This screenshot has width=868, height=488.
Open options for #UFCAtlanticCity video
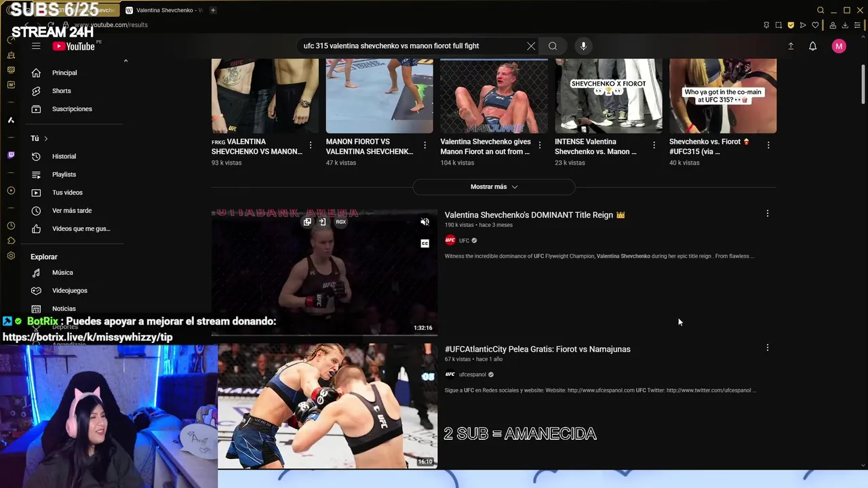pos(768,348)
